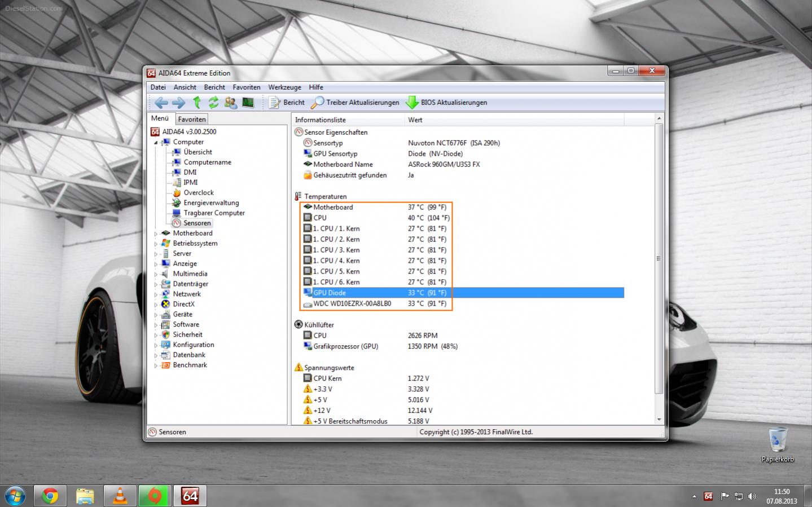The image size is (812, 507).
Task: Click the Konfiguration tree icon
Action: [x=166, y=345]
